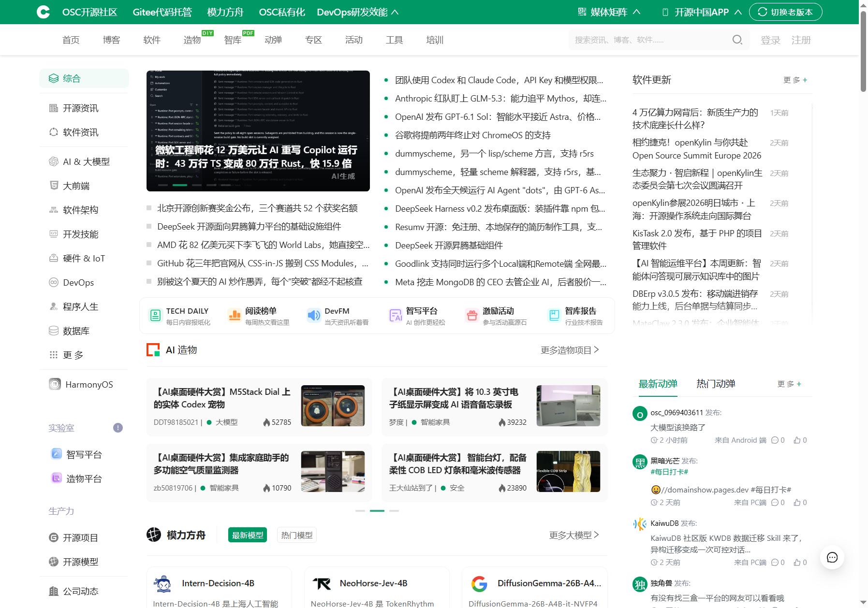
Task: Switch to 最新模型 filter
Action: tap(248, 535)
